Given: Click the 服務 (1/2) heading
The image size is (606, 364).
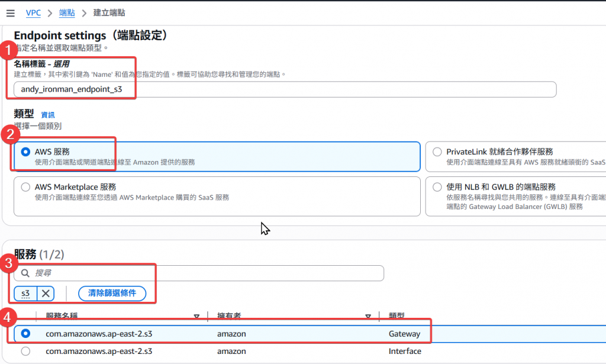Looking at the screenshot, I should [39, 255].
